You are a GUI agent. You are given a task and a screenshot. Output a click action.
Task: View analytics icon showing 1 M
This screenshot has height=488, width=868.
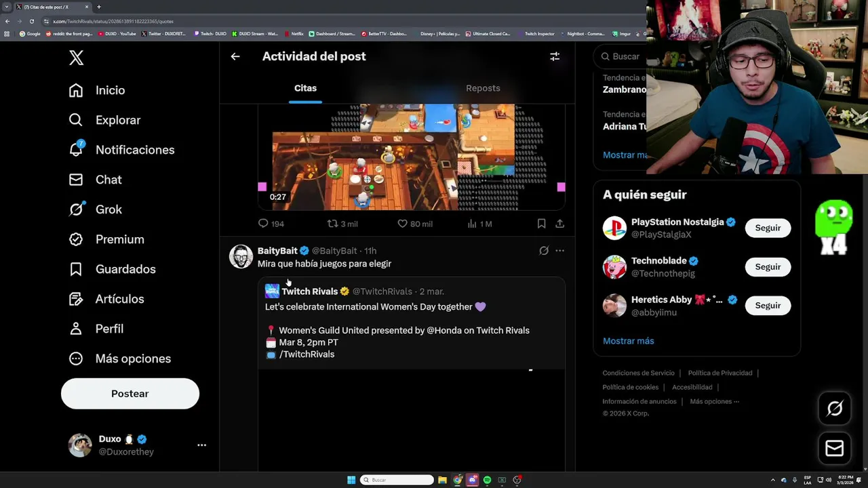[x=480, y=224]
